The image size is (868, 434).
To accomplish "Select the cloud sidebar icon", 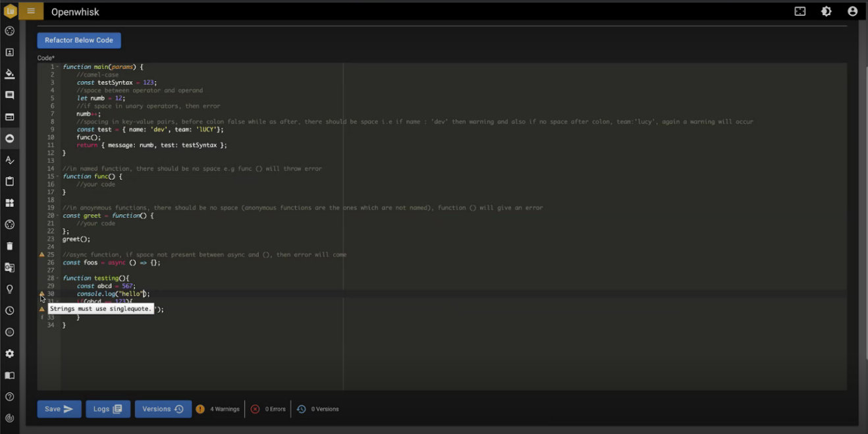I will 10,138.
